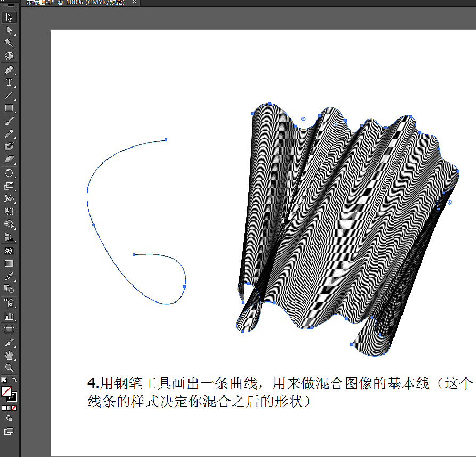The width and height of the screenshot is (476, 457).
Task: Select the Zoom magnifier tool
Action: [x=9, y=368]
